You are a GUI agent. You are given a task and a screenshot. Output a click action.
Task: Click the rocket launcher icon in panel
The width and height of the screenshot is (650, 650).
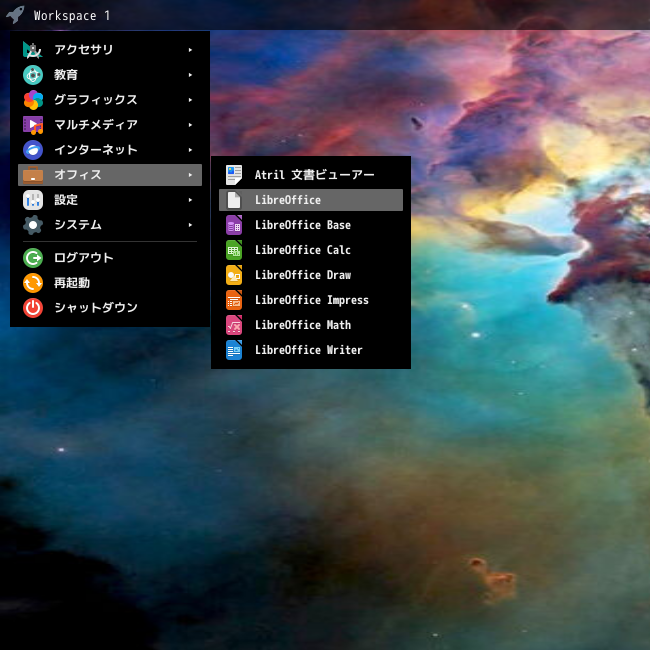(15, 15)
